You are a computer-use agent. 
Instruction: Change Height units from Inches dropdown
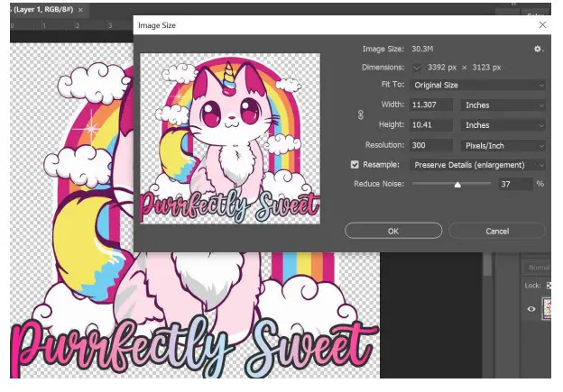503,125
